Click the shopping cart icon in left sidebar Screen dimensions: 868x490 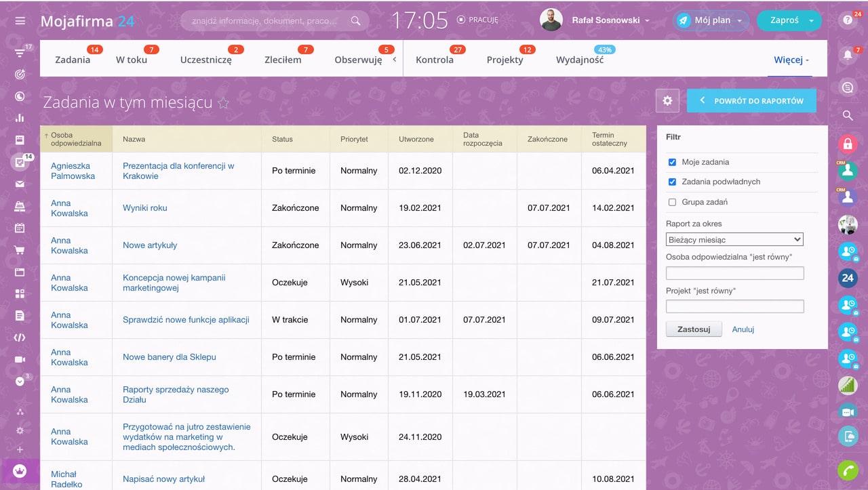(x=20, y=250)
